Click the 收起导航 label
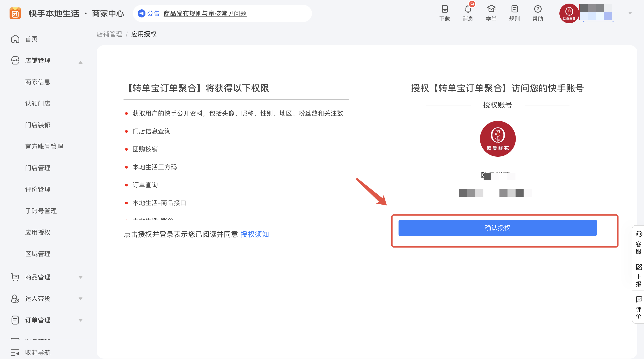This screenshot has width=644, height=359. pos(38,353)
